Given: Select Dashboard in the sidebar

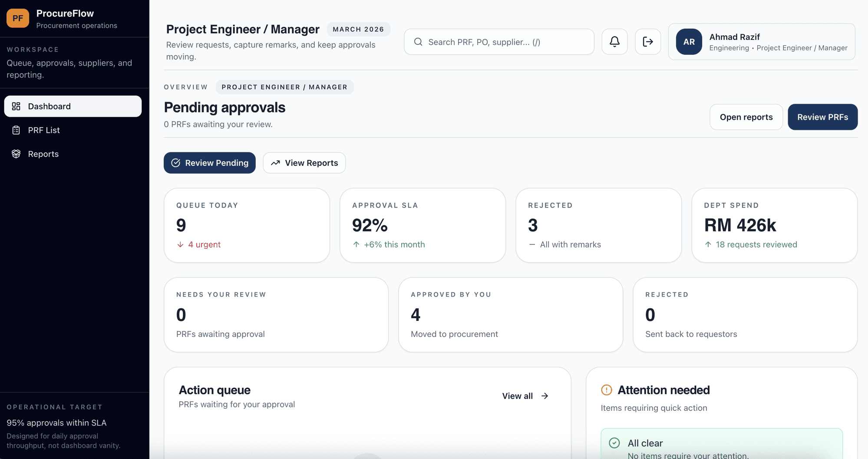Looking at the screenshot, I should (x=73, y=106).
